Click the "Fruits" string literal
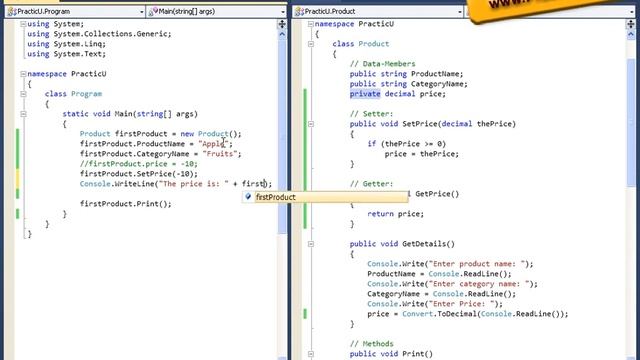Viewport: 640px width, 360px height. [220, 154]
